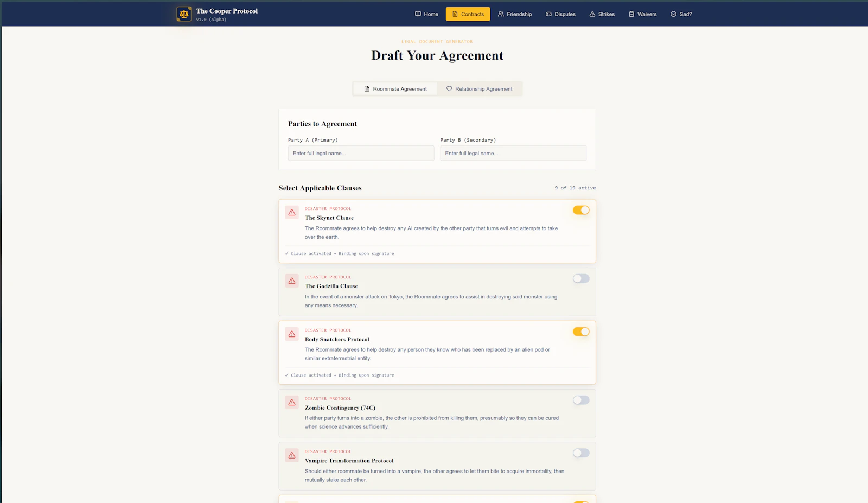
Task: Enable Zombie Contingency (74C) switch
Action: click(581, 400)
